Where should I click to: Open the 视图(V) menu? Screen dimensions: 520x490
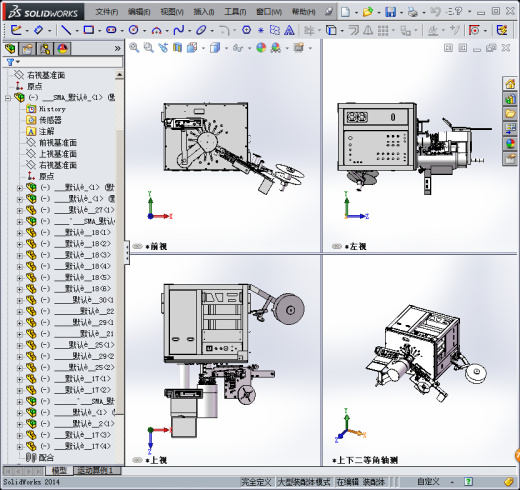(172, 12)
